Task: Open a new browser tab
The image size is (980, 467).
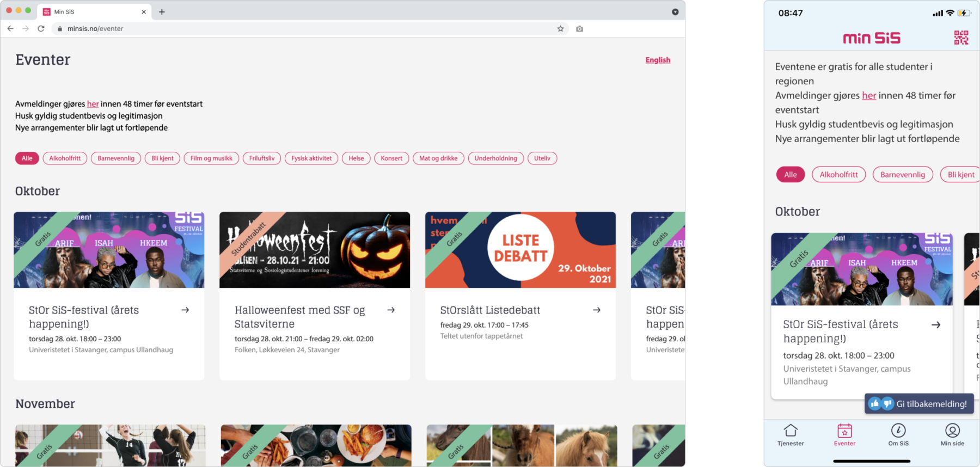Action: coord(162,11)
